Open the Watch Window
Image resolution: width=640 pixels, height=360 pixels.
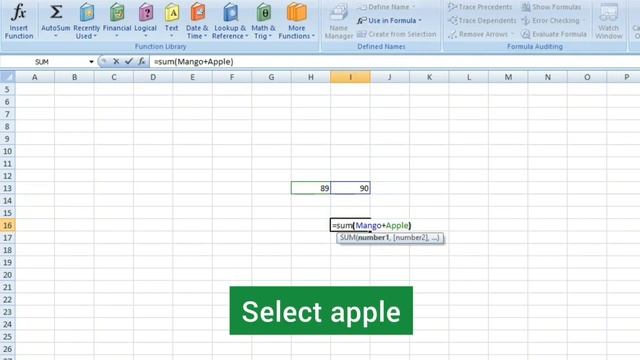click(609, 21)
